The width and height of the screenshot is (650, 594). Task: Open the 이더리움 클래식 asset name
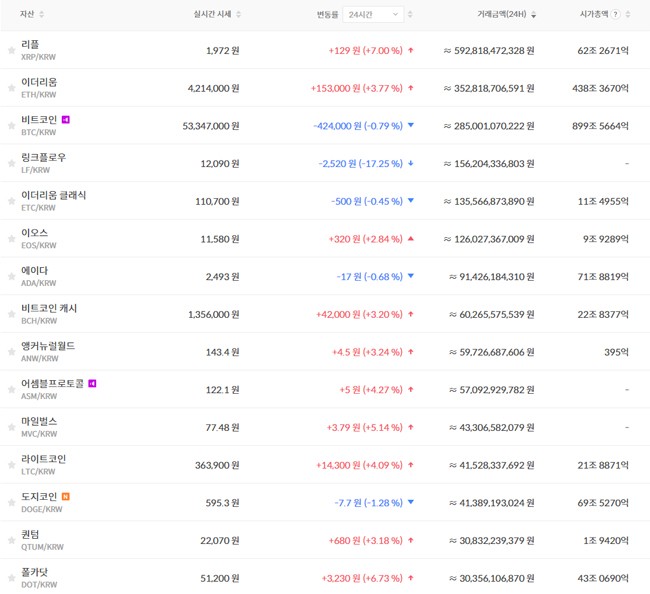coord(53,195)
